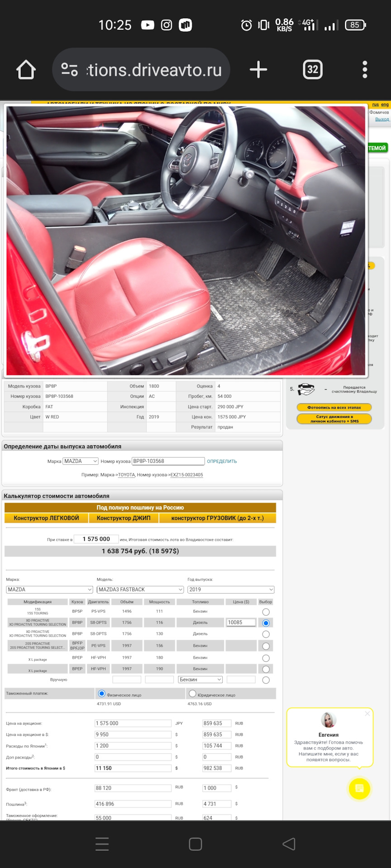Click EXZ15-0023405 example link
This screenshot has height=868, width=391.
[x=186, y=475]
